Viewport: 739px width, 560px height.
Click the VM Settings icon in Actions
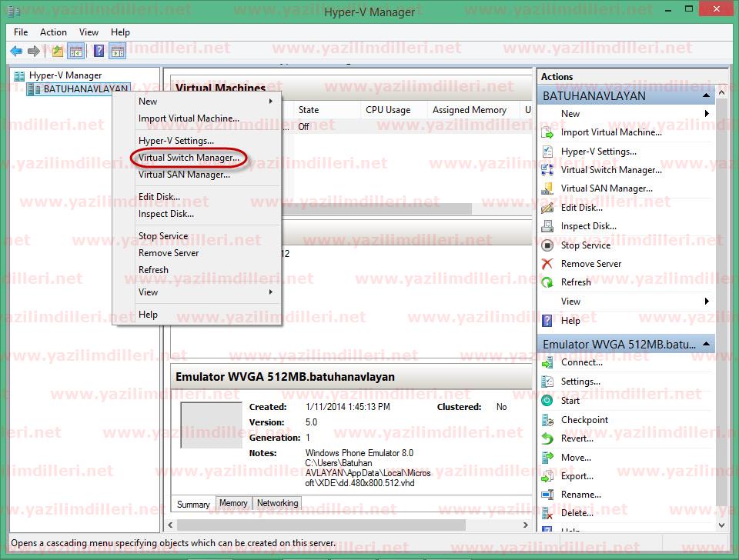[547, 382]
